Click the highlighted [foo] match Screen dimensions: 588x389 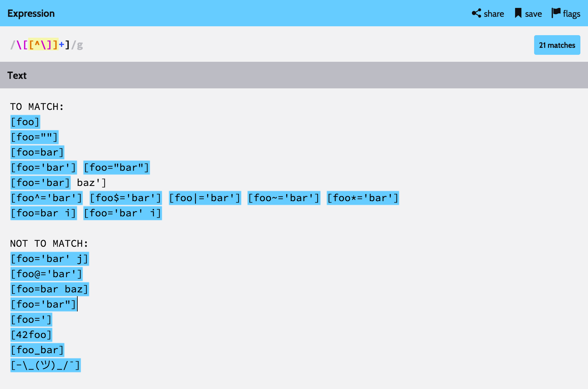coord(25,122)
